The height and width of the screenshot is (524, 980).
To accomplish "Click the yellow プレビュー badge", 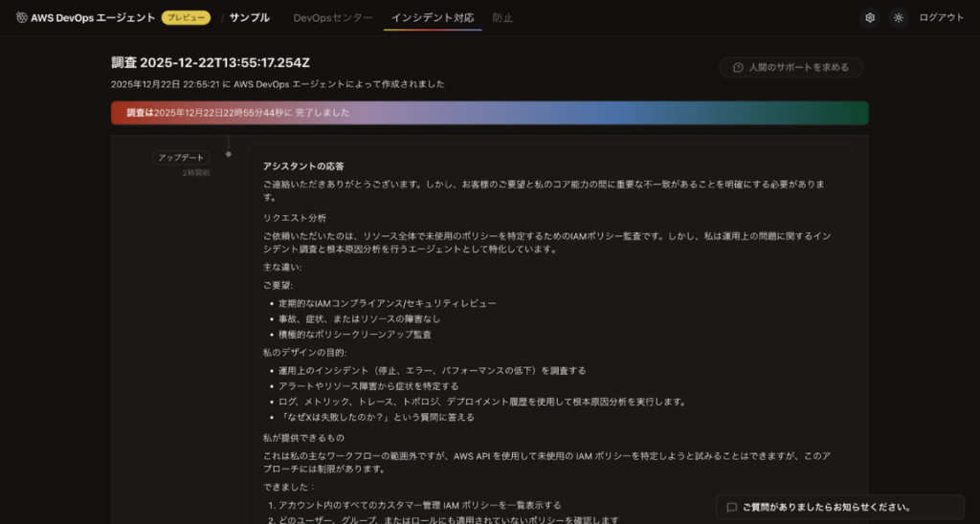I will [x=186, y=17].
